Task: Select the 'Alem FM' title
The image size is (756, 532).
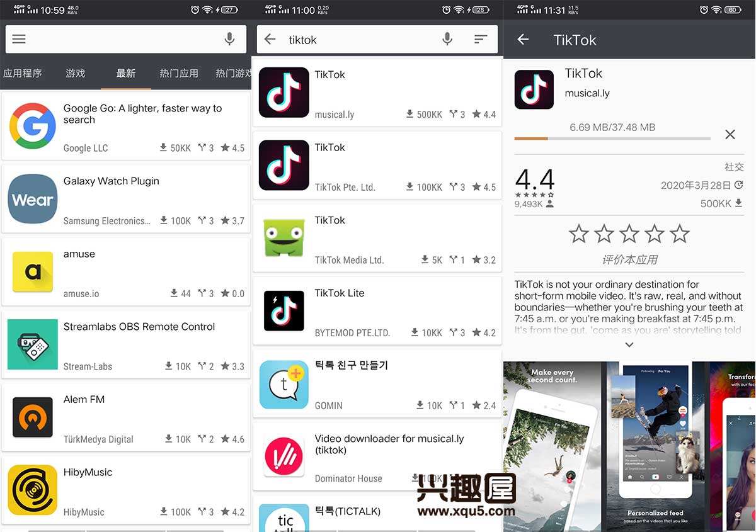Action: click(x=84, y=399)
